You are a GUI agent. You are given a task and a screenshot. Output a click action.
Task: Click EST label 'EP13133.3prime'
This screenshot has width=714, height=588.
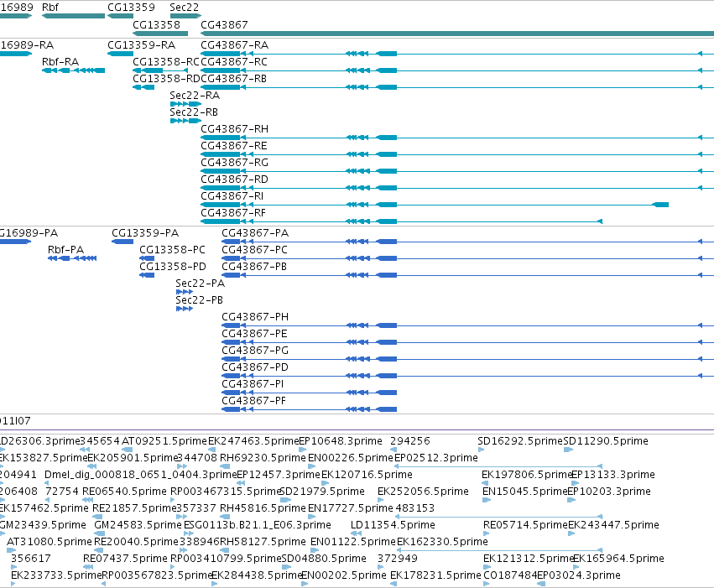[x=613, y=475]
